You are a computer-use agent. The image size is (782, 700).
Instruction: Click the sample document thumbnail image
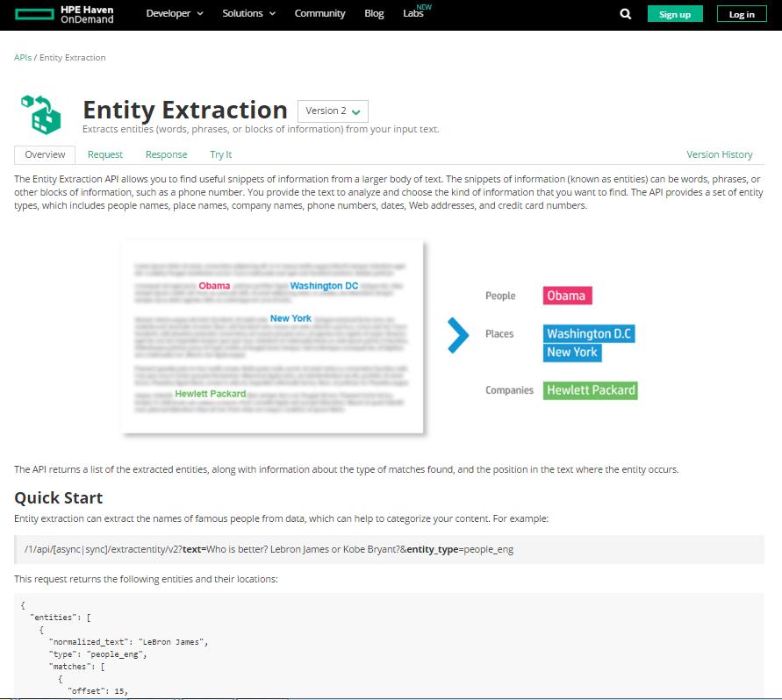(x=273, y=338)
